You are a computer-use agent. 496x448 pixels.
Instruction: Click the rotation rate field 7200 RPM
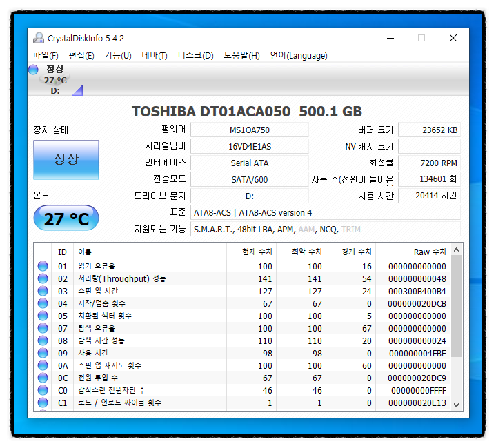tap(429, 163)
